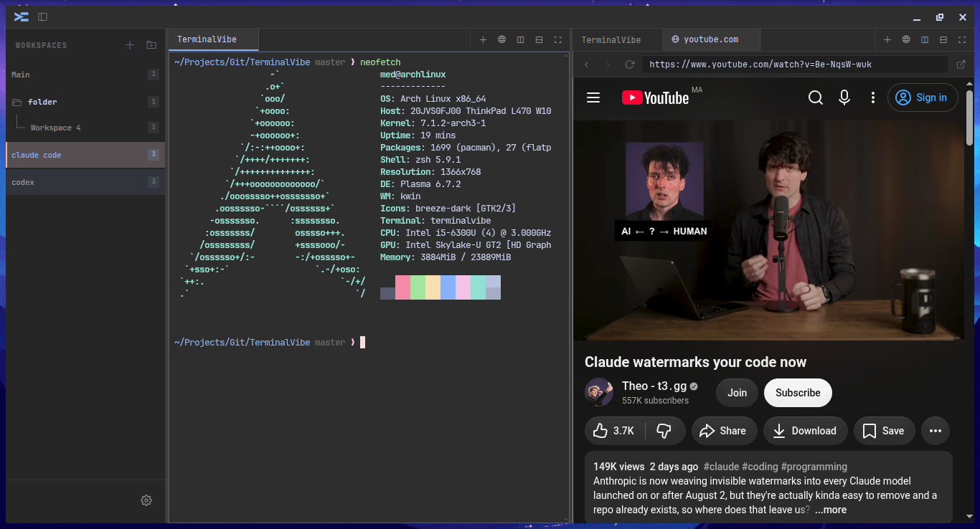Click the Join button
The height and width of the screenshot is (529, 980).
(737, 393)
